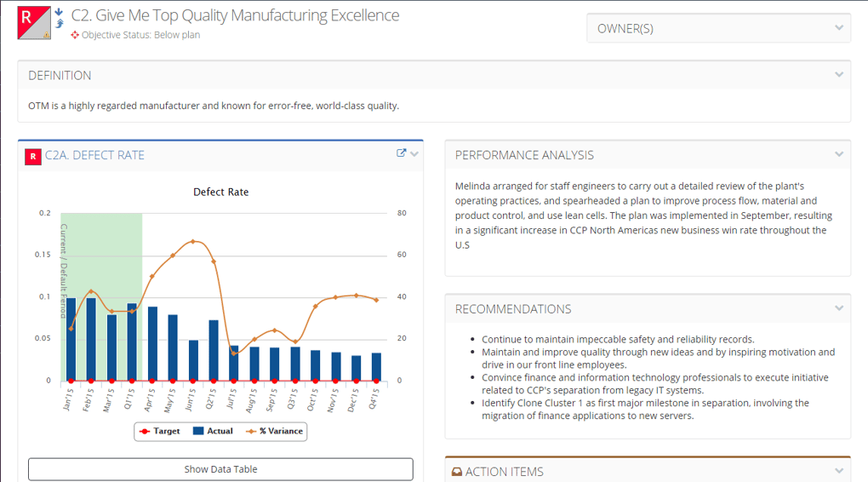The height and width of the screenshot is (482, 868).
Task: Click the Sep'15 actual bar
Action: (x=275, y=364)
